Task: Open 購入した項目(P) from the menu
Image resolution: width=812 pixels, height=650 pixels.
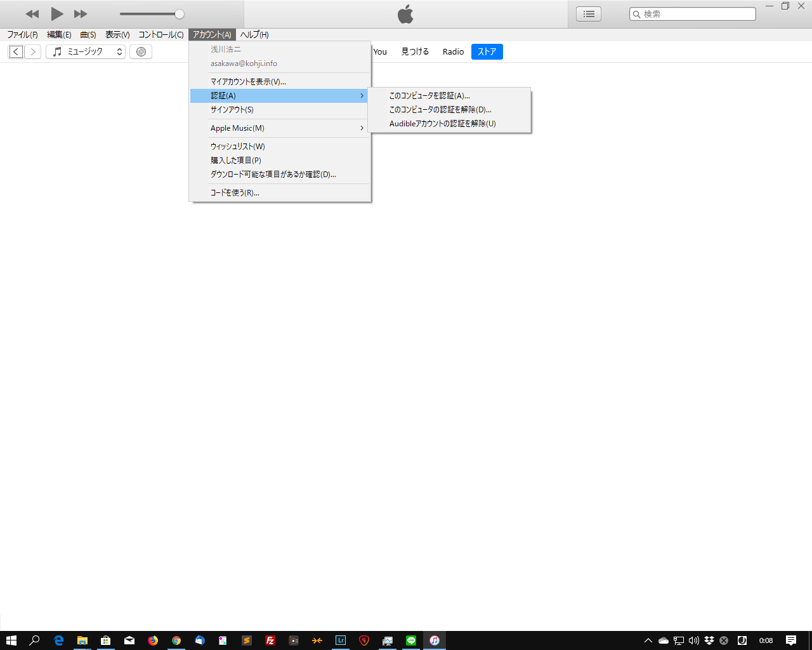Action: pyautogui.click(x=280, y=161)
